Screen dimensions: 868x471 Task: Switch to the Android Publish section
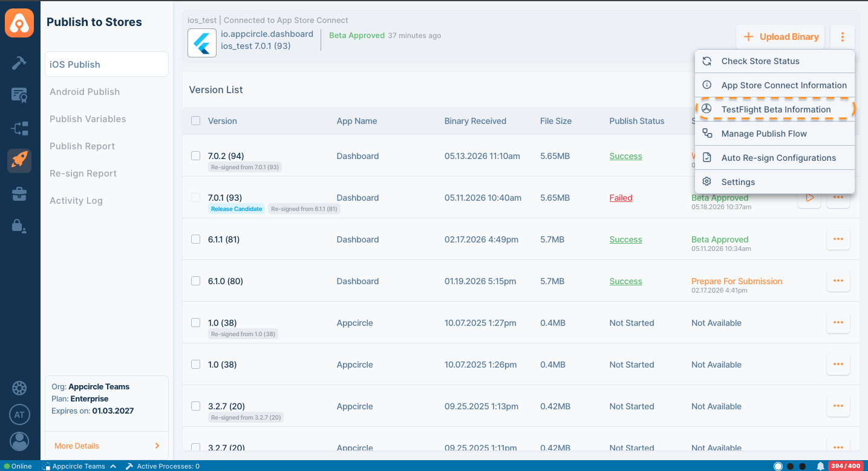(85, 92)
